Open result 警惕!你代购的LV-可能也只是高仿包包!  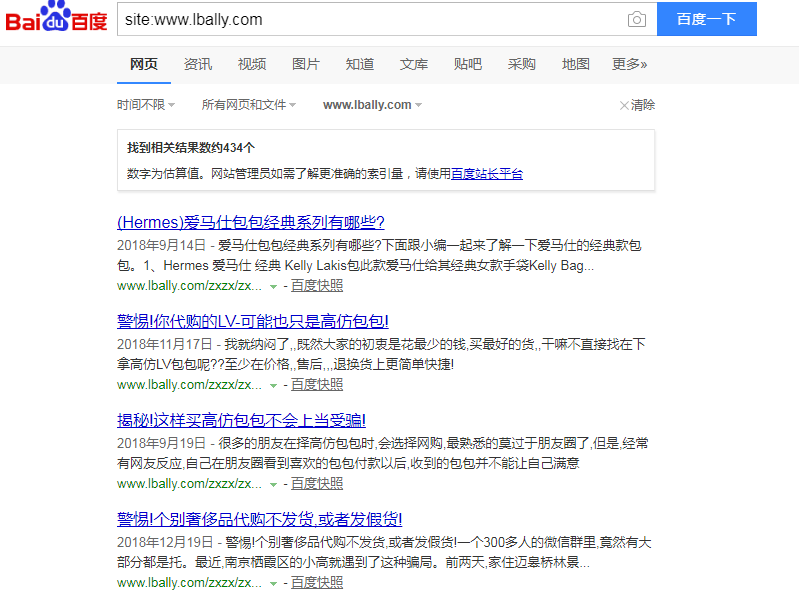(x=253, y=322)
